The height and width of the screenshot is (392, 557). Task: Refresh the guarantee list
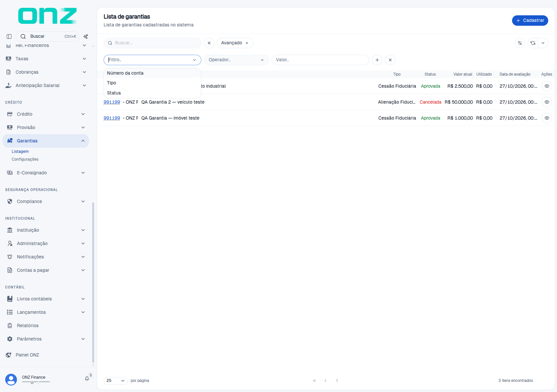click(533, 43)
